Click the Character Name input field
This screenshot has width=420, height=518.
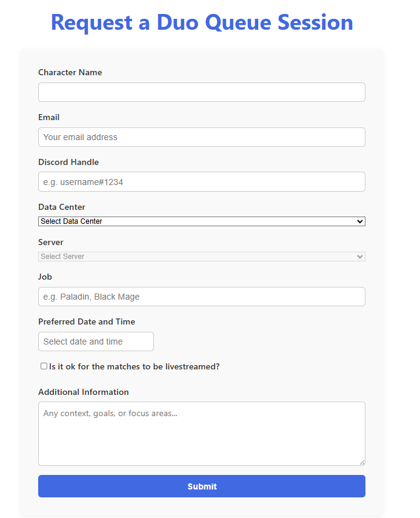coord(201,92)
